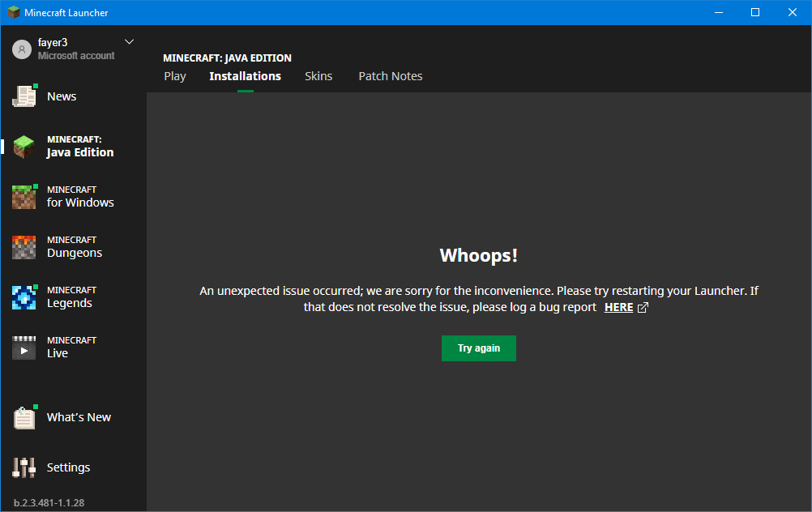812x512 pixels.
Task: Expand the fayer3 account dropdown chevron
Action: 130,42
